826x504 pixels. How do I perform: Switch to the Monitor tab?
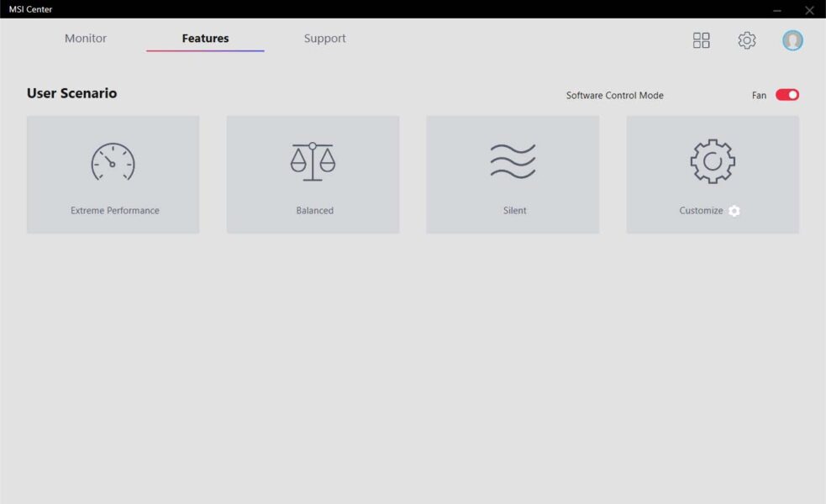click(86, 39)
